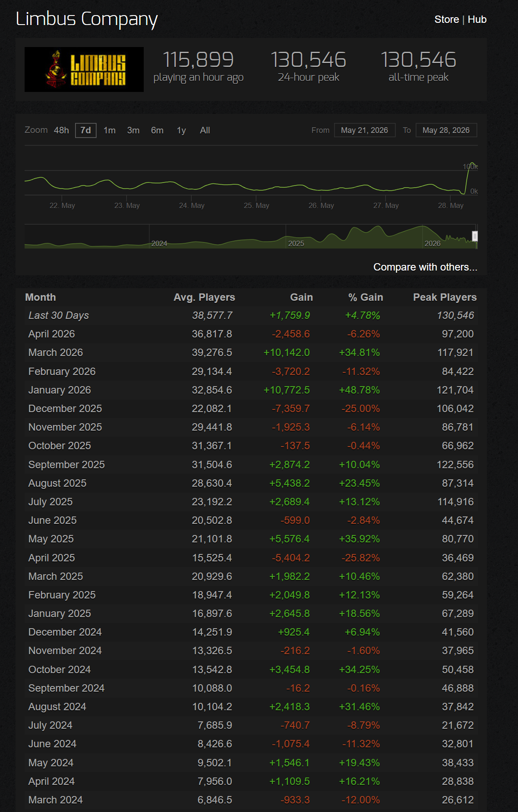518x812 pixels.
Task: Select the 48h zoom range
Action: [x=61, y=130]
